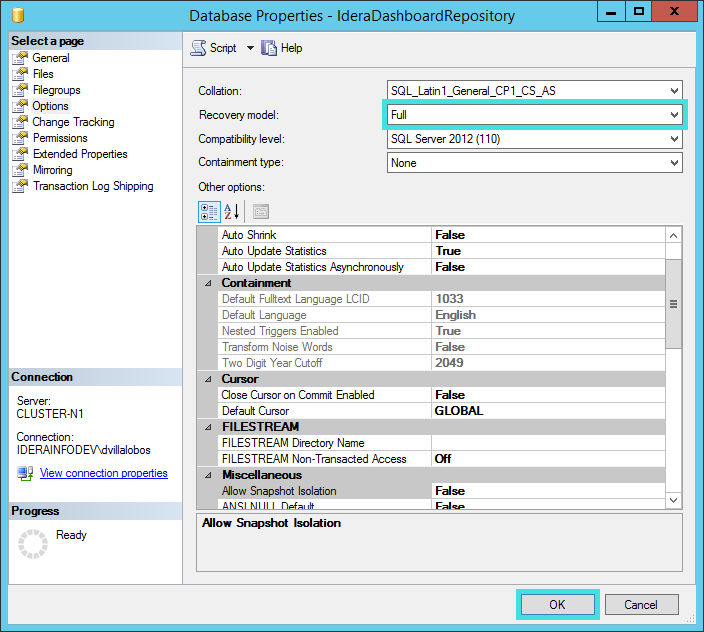Click the property grid scrollbar down arrow
This screenshot has width=704, height=632.
coord(673,500)
